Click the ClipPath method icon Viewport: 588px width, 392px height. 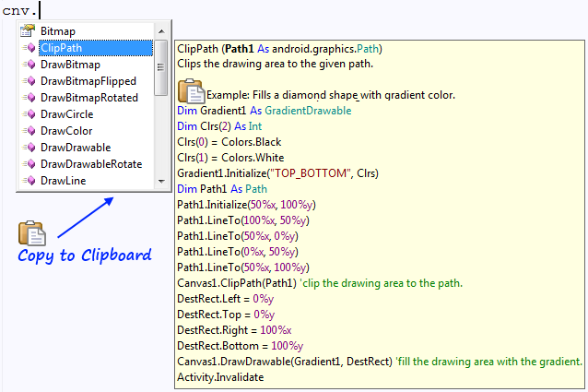pyautogui.click(x=29, y=48)
